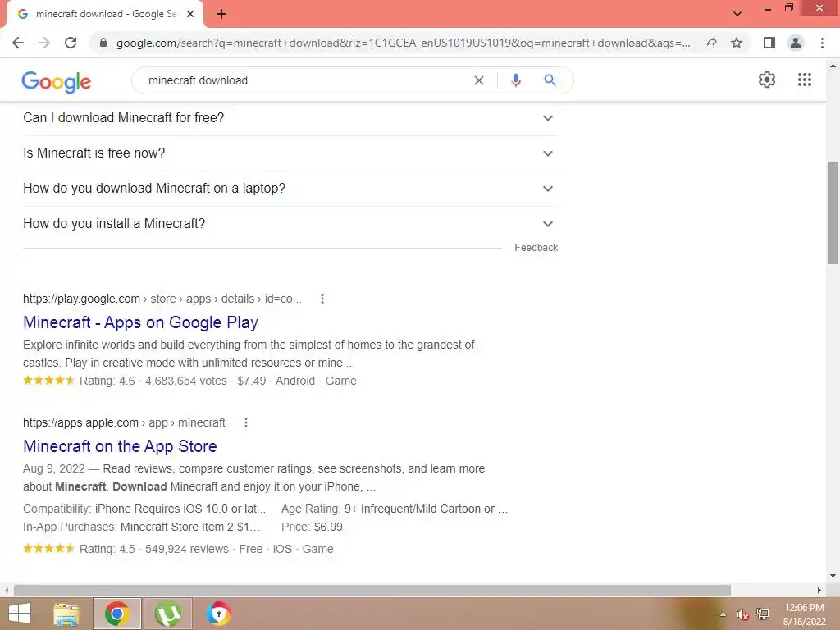Open File Explorer from the taskbar

pos(66,614)
